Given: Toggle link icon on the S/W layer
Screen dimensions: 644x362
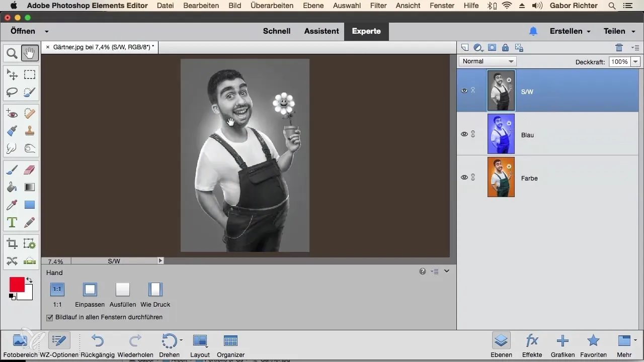Looking at the screenshot, I should click(x=473, y=91).
